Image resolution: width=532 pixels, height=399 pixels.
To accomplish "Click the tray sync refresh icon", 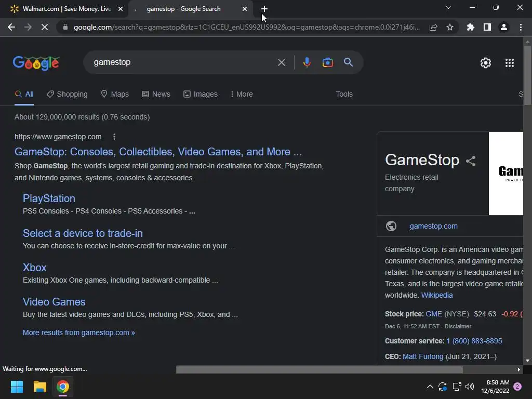I will point(443,387).
